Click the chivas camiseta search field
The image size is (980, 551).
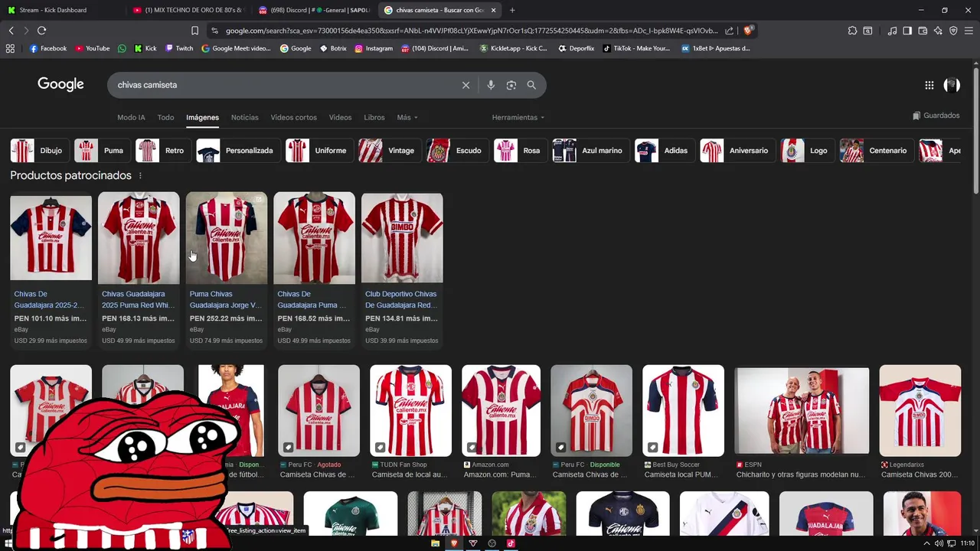283,85
